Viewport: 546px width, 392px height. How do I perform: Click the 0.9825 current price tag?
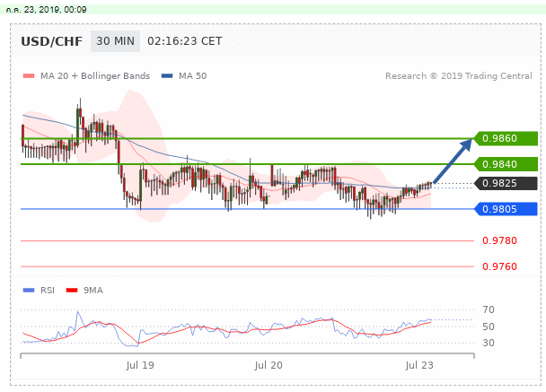[x=506, y=183]
